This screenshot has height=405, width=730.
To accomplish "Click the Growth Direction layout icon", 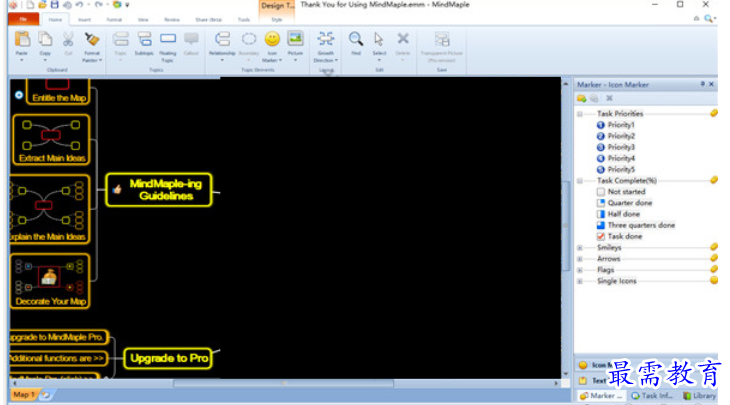I will [x=325, y=39].
